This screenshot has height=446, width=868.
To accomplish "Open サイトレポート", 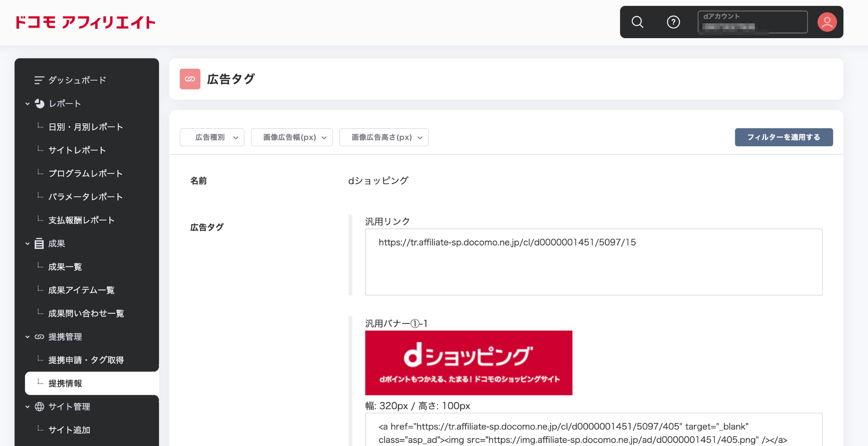I will pos(77,150).
